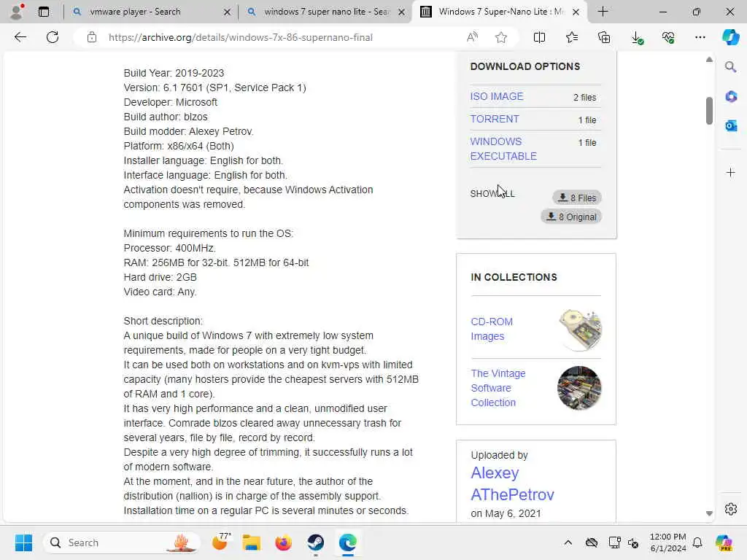This screenshot has height=560, width=747.
Task: Close the Windows 7 Super-Nano Lite archive tab
Action: click(x=576, y=12)
